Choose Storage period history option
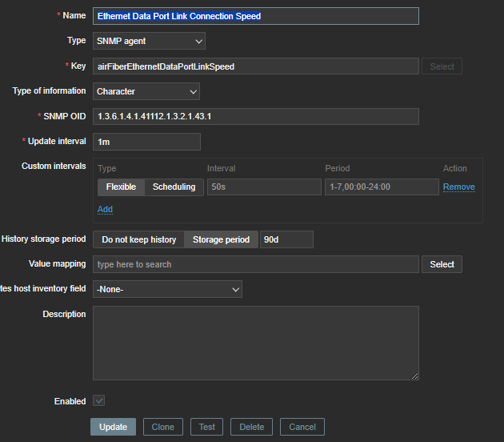 [x=221, y=239]
